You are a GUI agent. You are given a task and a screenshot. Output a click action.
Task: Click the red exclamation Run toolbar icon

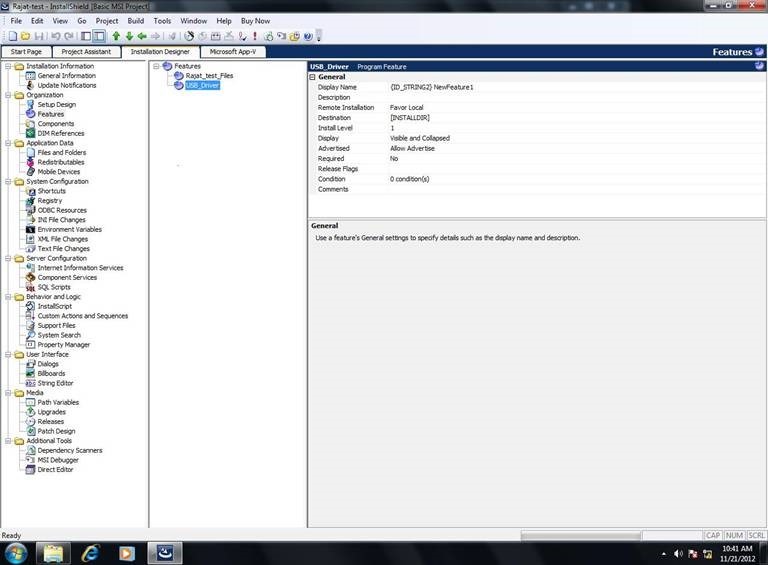pos(255,36)
